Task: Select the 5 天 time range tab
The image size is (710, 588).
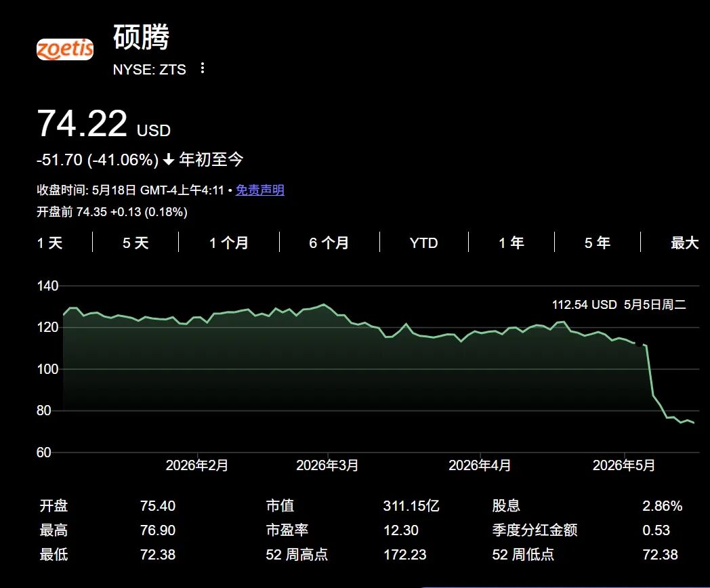Action: 135,243
